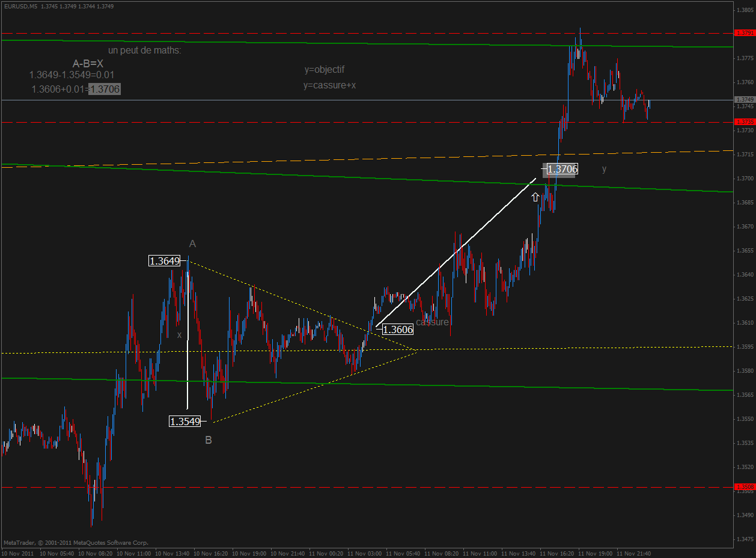Click the 1.3580 value on the price scale
Image resolution: width=756 pixels, height=558 pixels.
point(745,371)
